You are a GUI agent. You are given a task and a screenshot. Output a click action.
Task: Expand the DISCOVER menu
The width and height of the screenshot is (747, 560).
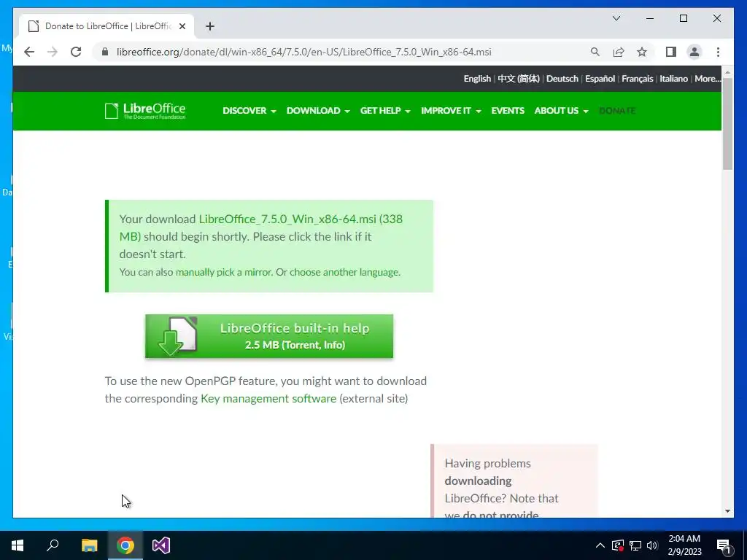249,111
